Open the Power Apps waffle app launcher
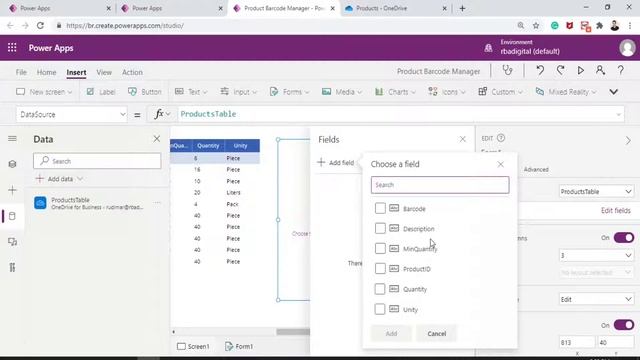Image resolution: width=640 pixels, height=360 pixels. (x=12, y=48)
